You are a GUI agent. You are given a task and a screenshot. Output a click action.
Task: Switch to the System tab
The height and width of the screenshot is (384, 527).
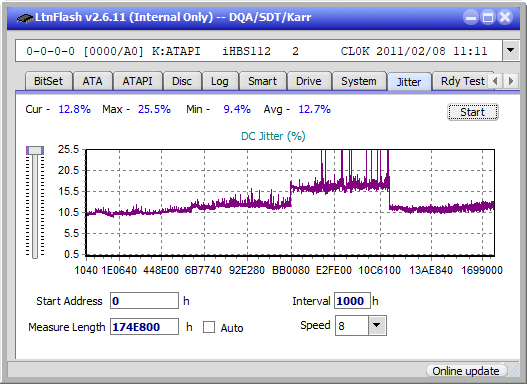[359, 81]
